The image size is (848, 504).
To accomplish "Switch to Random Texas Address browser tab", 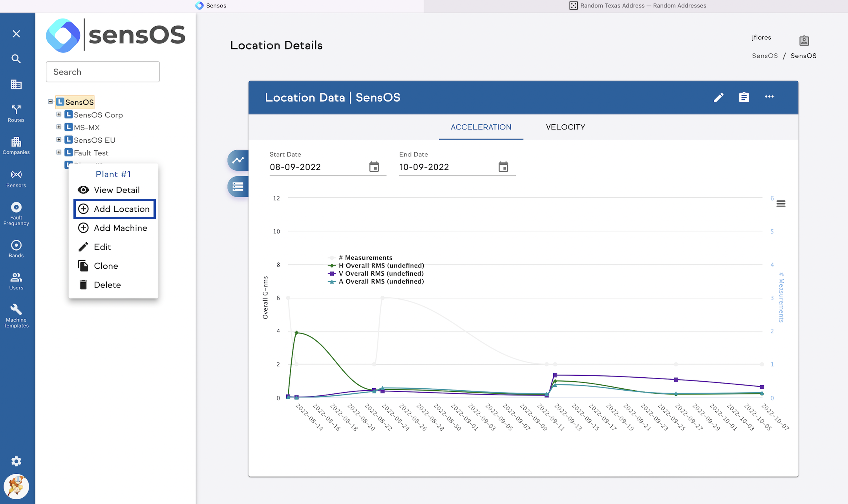I will coord(638,5).
